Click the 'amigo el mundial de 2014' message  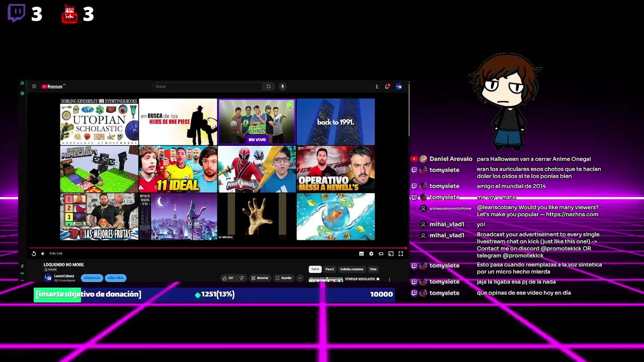click(x=511, y=186)
